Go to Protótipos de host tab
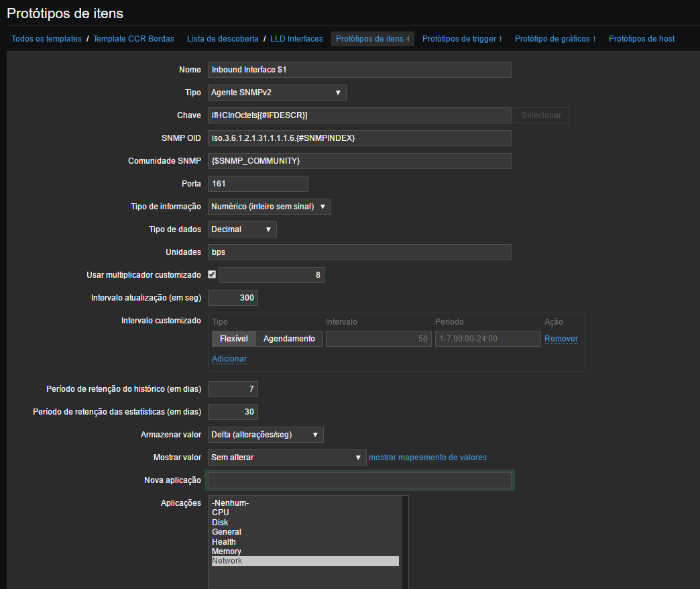Image resolution: width=700 pixels, height=589 pixels. click(642, 39)
